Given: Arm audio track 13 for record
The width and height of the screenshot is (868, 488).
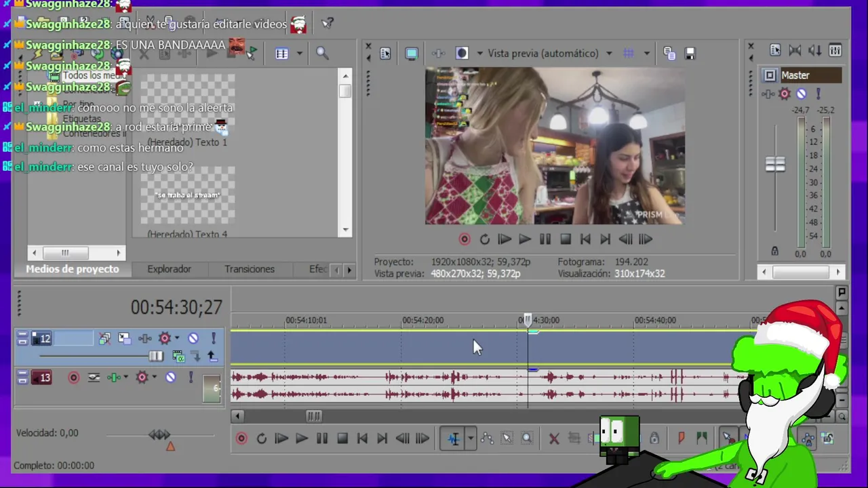Looking at the screenshot, I should [73, 378].
